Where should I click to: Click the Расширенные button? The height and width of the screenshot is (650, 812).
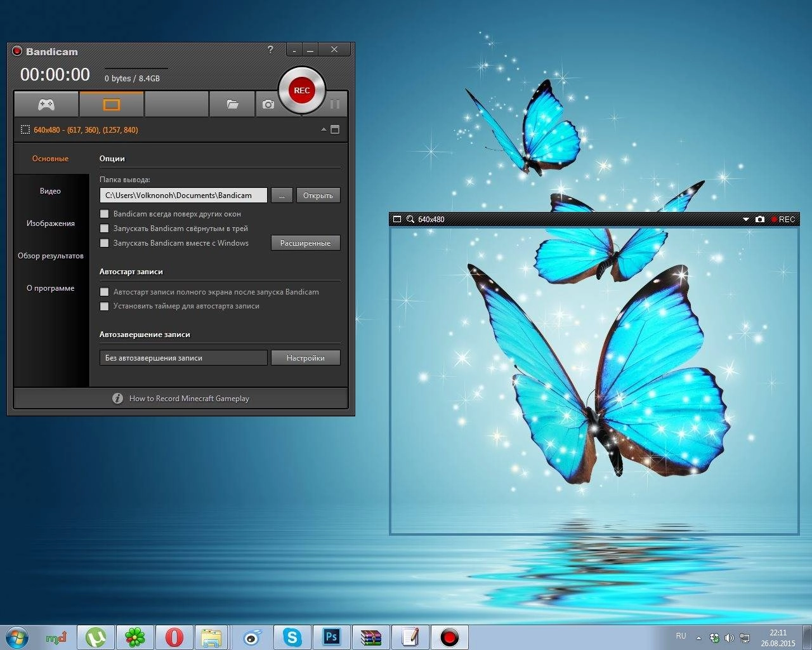point(306,243)
